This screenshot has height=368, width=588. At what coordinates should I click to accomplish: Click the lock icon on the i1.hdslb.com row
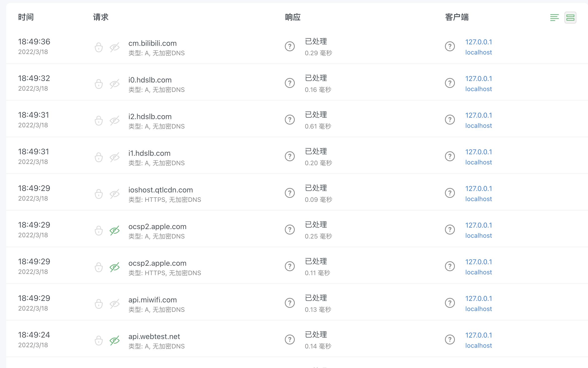(99, 157)
